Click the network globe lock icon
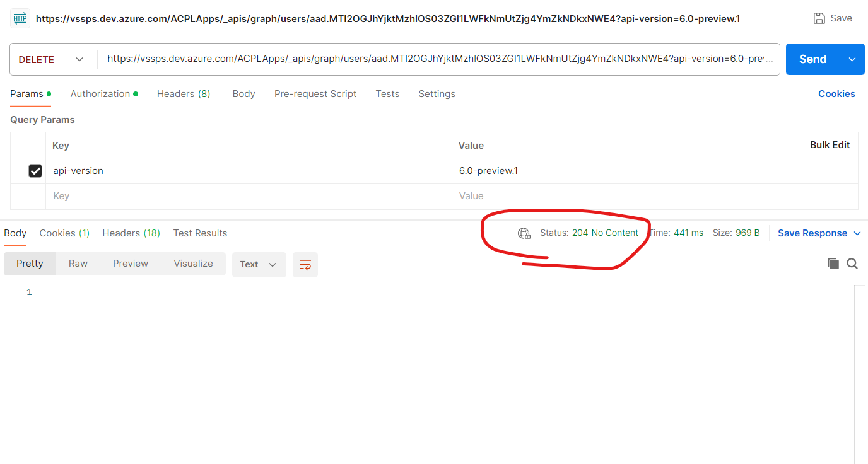Viewport: 868px width, 464px height. [x=524, y=233]
